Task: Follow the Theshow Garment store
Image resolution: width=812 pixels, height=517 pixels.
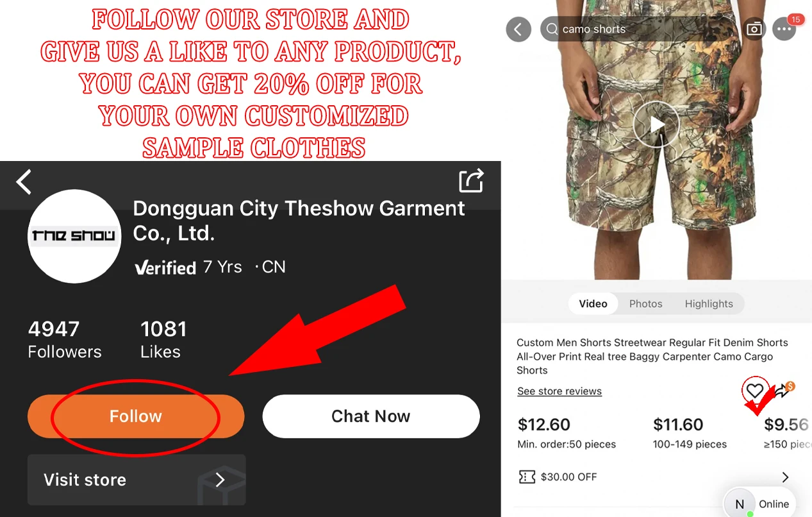Action: click(x=136, y=416)
